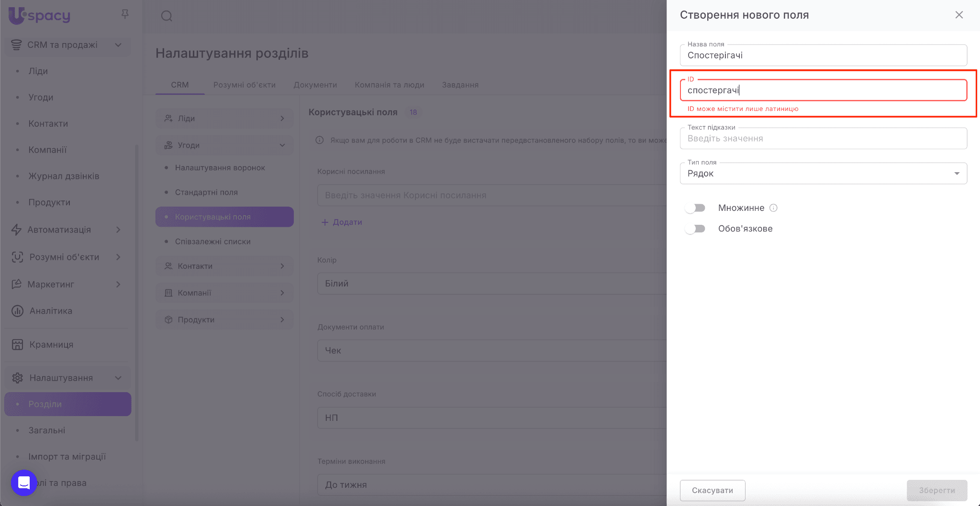Open the chat support bubble icon
The image size is (980, 506).
[x=24, y=483]
